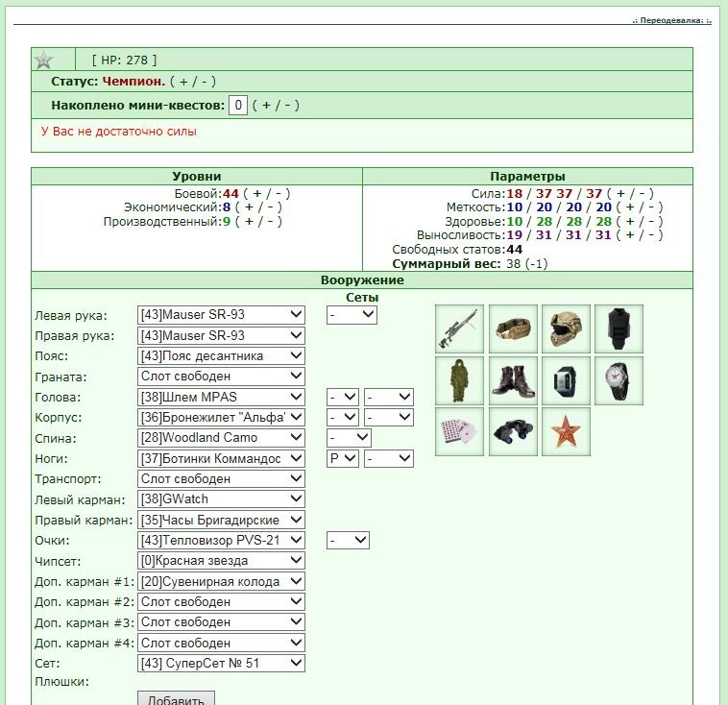Click the MPAS helmet item icon
728x705 pixels.
[x=566, y=328]
